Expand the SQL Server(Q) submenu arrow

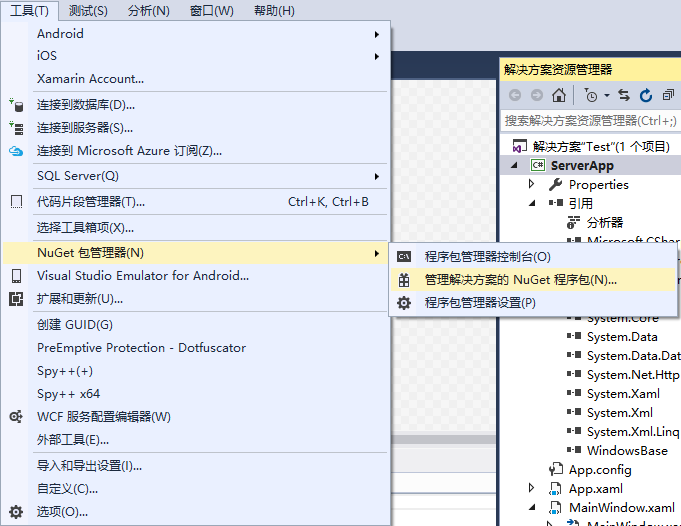coord(377,176)
